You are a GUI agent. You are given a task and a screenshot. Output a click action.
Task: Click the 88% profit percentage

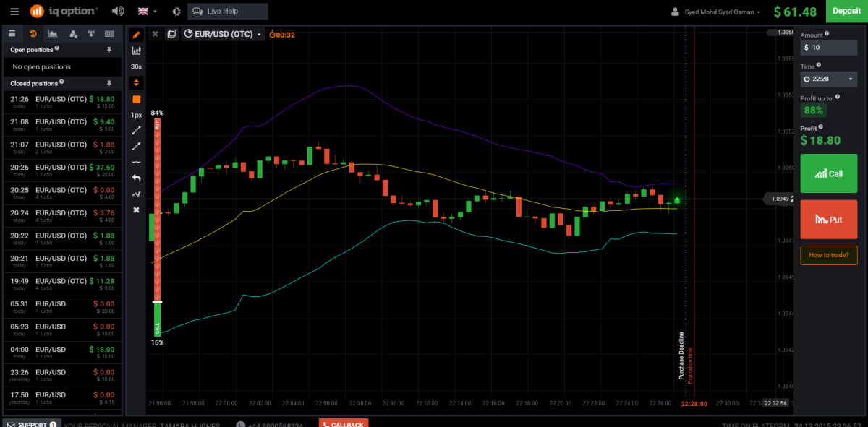point(814,111)
